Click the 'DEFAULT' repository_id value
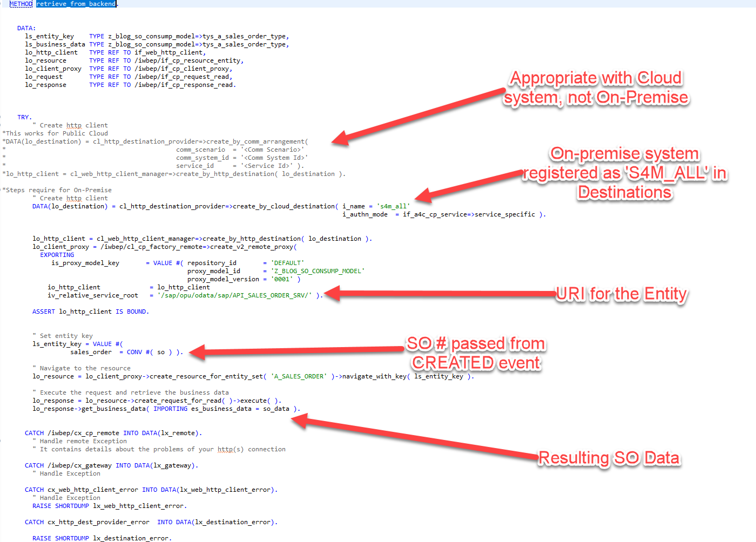The image size is (756, 542). 287,263
